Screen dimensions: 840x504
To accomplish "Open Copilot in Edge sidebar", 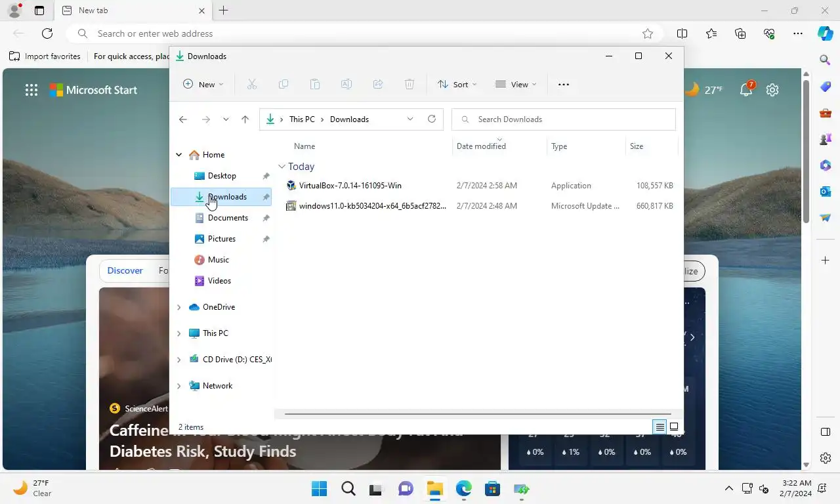I will pos(826,33).
